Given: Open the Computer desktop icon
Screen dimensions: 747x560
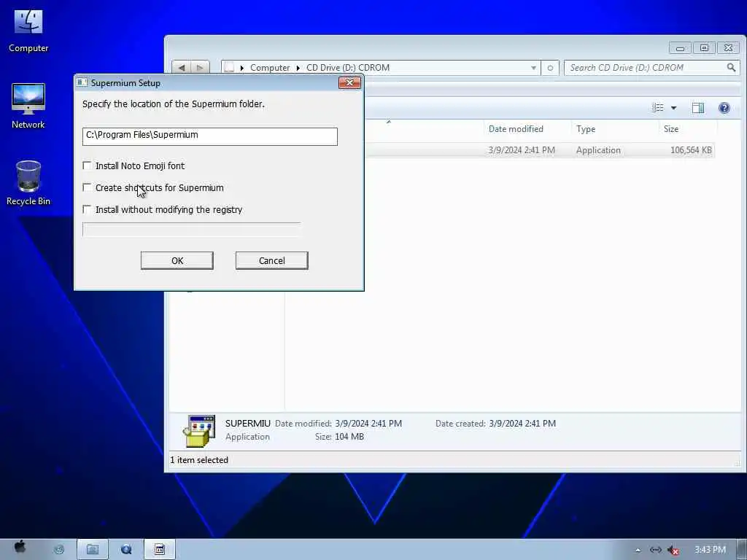Looking at the screenshot, I should point(28,31).
